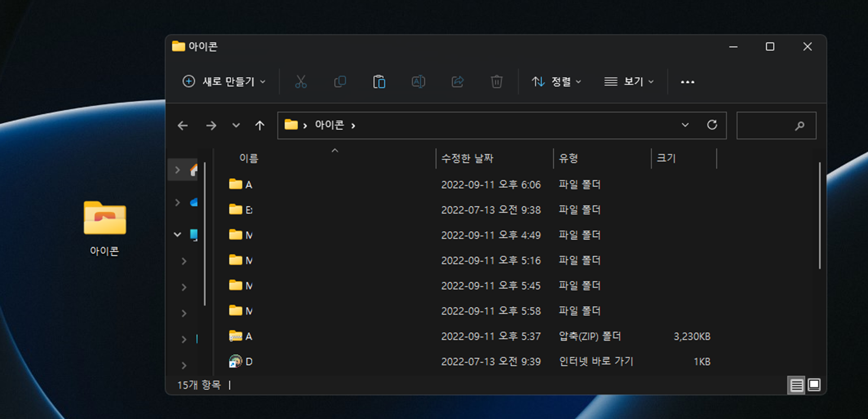The width and height of the screenshot is (868, 419).
Task: Click the Share icon in toolbar
Action: pos(458,82)
